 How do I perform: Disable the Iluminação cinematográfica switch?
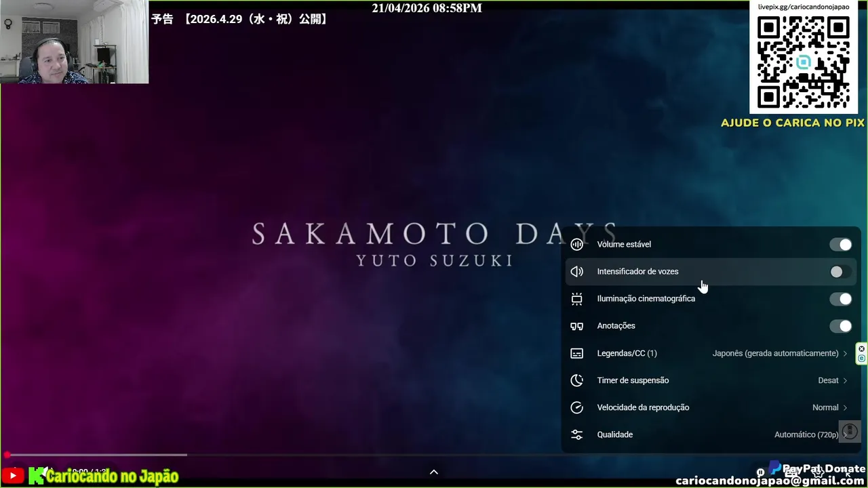point(841,299)
